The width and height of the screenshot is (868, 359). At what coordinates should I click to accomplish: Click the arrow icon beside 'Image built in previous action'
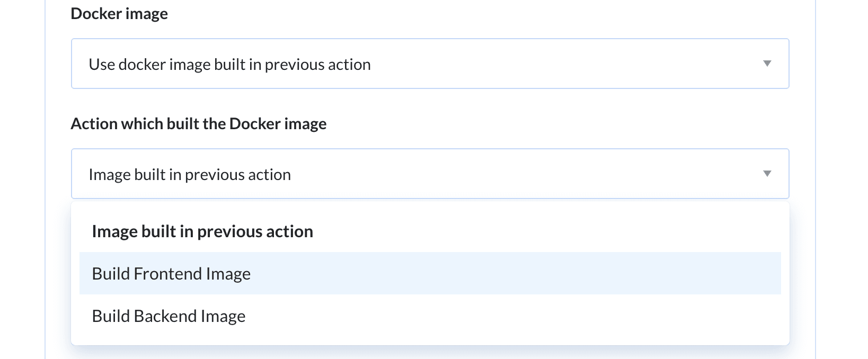pyautogui.click(x=766, y=174)
